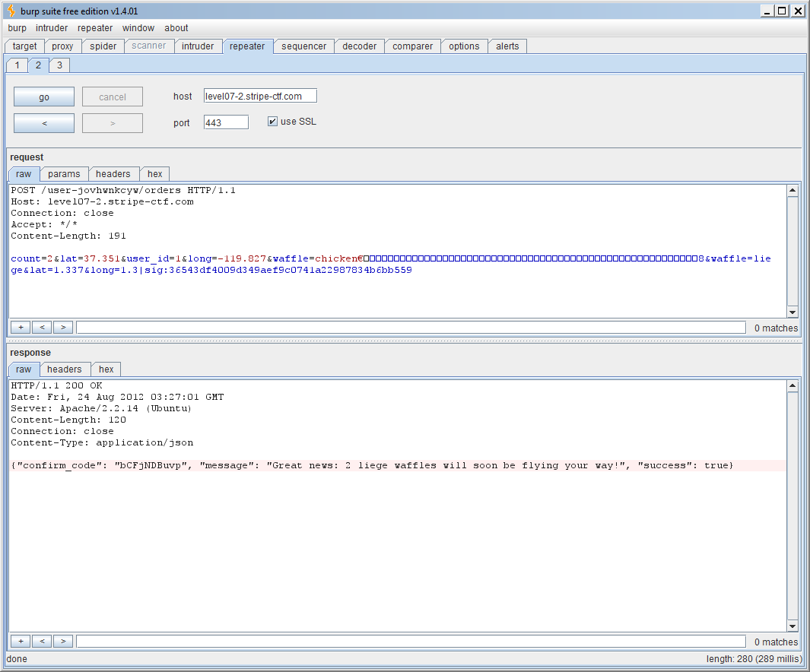Switch to the intruder tool tab
The height and width of the screenshot is (672, 810).
coord(197,46)
